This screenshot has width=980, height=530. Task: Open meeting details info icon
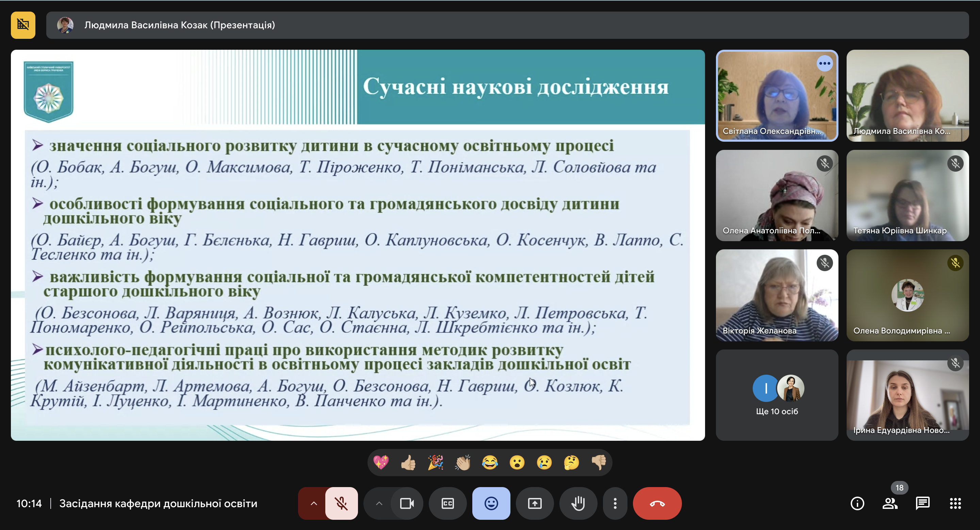(857, 503)
